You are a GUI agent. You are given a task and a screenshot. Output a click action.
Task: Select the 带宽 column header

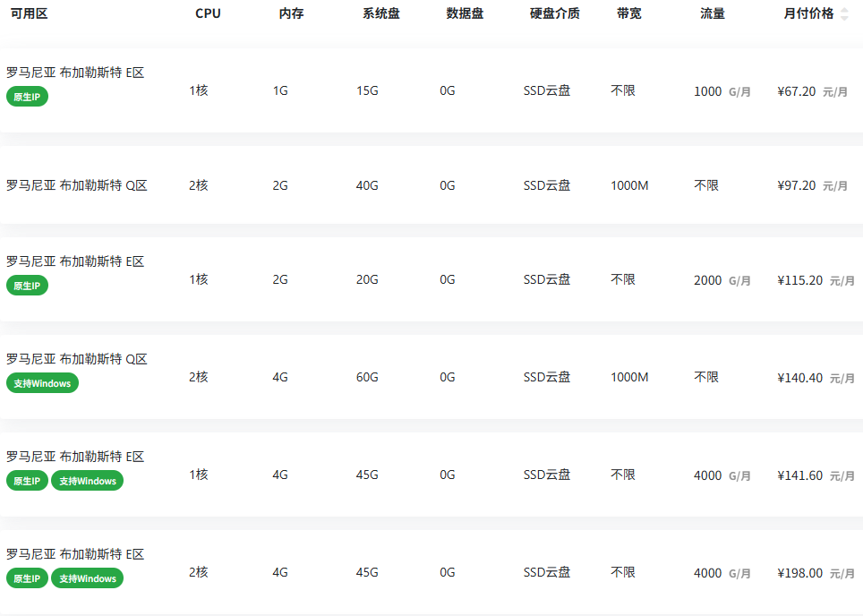(628, 13)
